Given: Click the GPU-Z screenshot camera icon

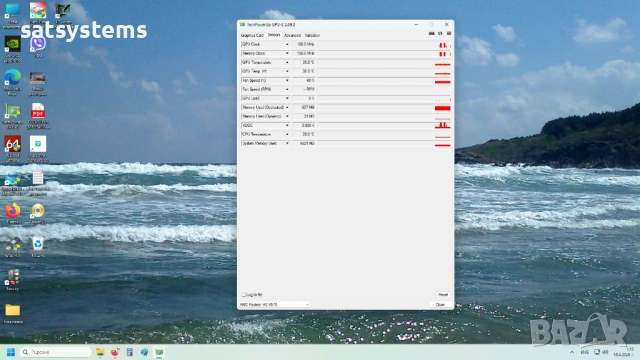Looking at the screenshot, I should (x=431, y=33).
